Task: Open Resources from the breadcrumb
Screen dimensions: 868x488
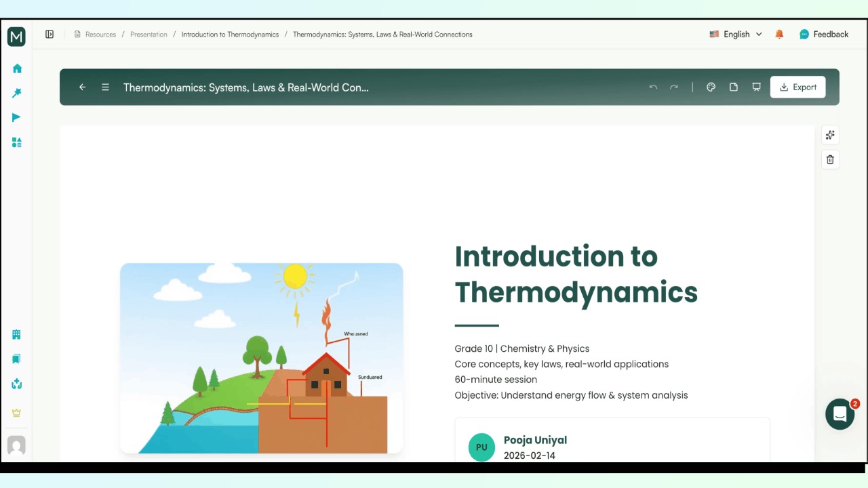Action: click(x=100, y=34)
